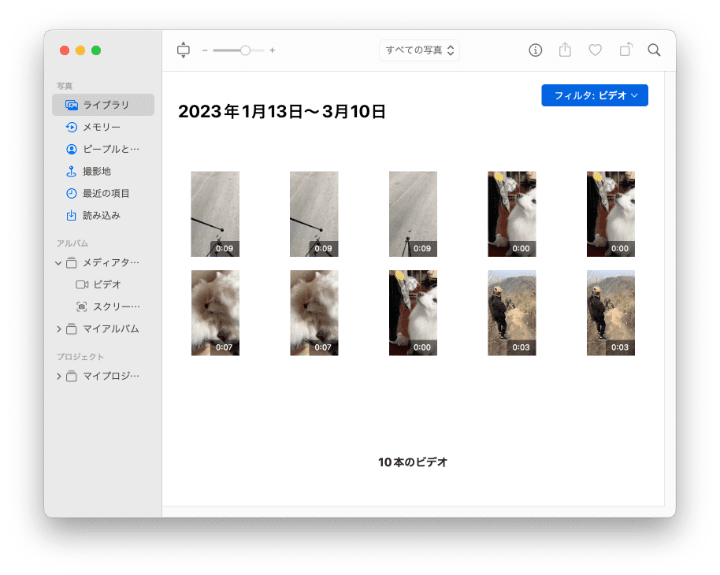The image size is (720, 575).
Task: Click the 2023年1月13日〜3月10日 date heading
Action: [x=281, y=112]
